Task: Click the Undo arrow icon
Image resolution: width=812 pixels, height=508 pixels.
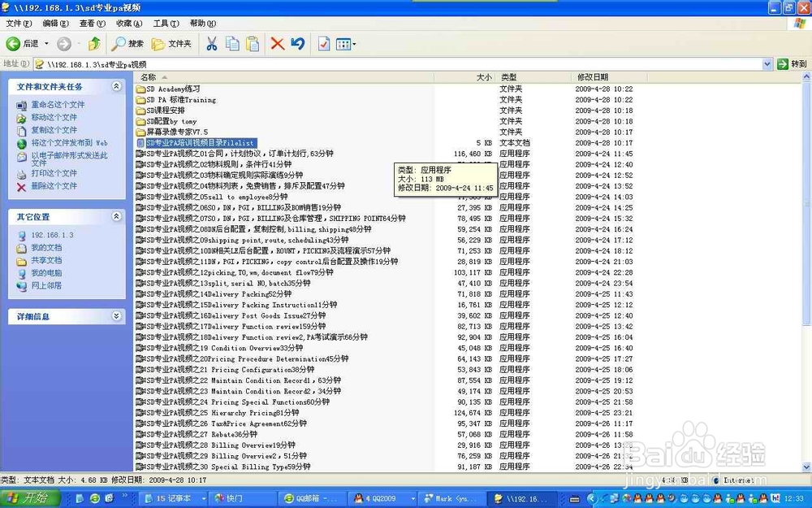Action: tap(297, 44)
